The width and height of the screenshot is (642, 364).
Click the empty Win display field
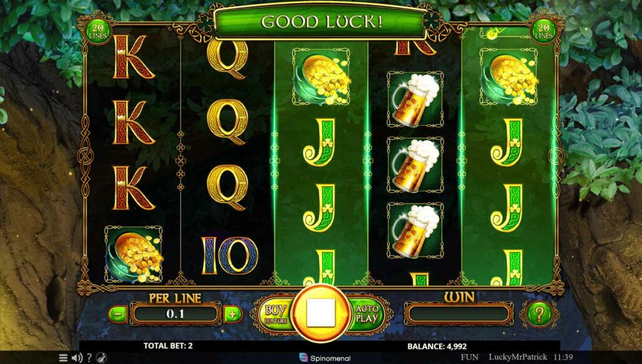point(458,314)
